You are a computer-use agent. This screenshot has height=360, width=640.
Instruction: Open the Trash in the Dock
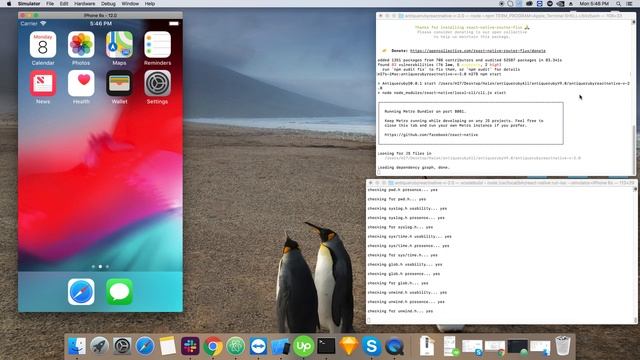click(x=562, y=346)
